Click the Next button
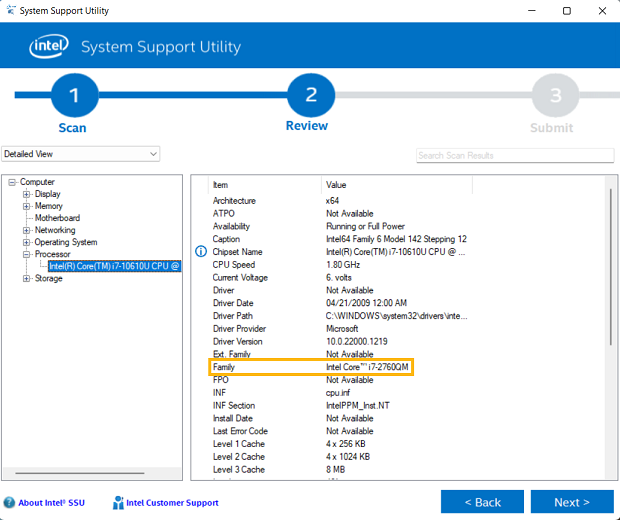This screenshot has width=620, height=520. (572, 502)
